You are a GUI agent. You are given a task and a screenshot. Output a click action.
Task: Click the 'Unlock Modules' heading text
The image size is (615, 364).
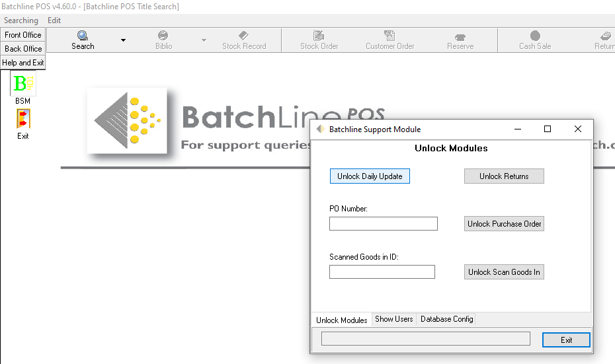tap(451, 148)
